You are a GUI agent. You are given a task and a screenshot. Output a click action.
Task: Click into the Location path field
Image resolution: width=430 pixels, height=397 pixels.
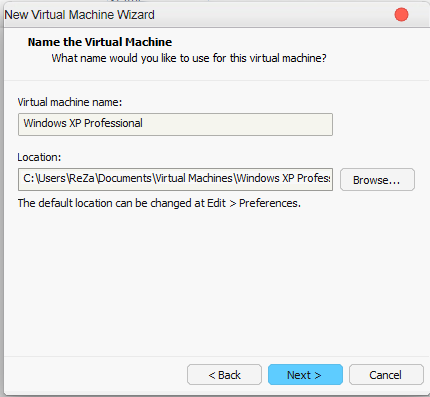175,179
